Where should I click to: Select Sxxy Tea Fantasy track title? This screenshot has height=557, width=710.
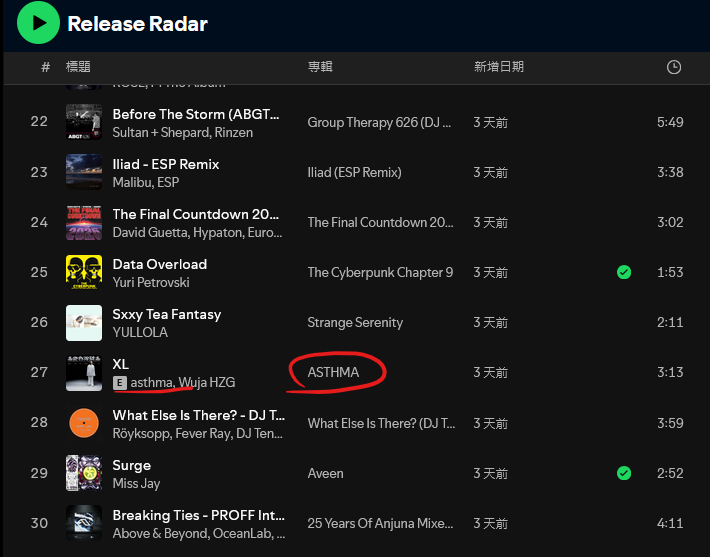coord(167,315)
